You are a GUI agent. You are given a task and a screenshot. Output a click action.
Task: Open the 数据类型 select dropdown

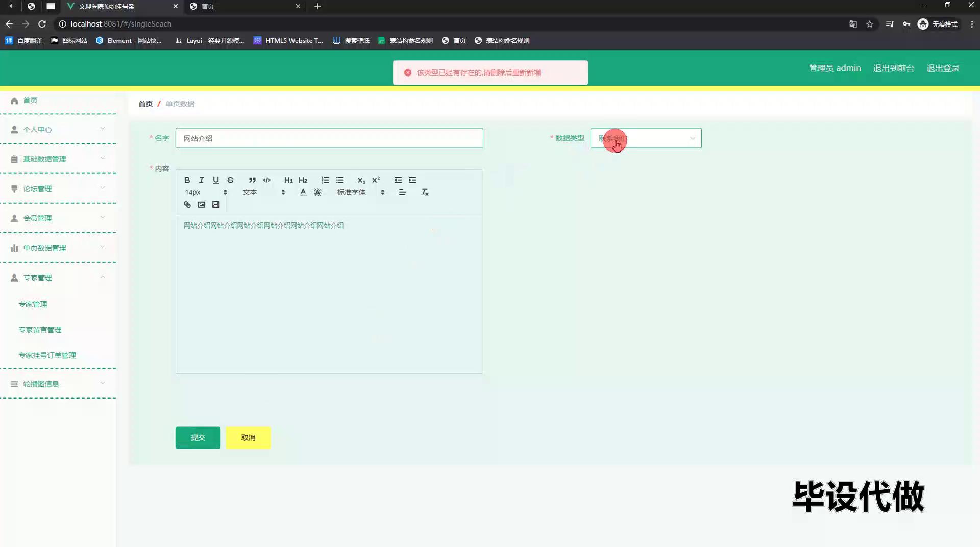(x=646, y=138)
